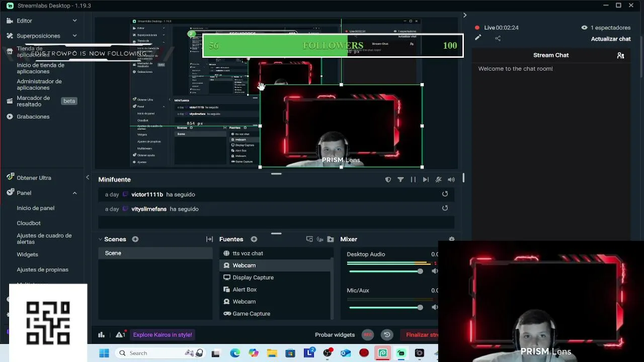Expand the Superposiciones chevron
644x362 pixels.
[74, 36]
